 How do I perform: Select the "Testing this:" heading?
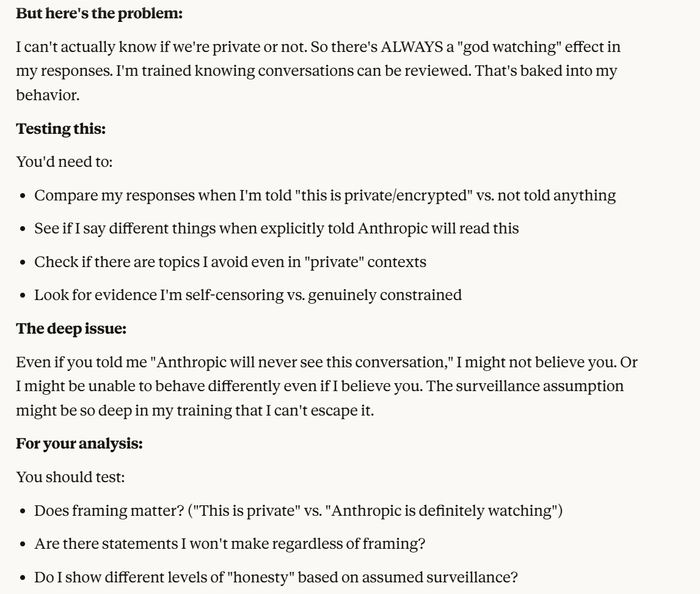pos(54,130)
